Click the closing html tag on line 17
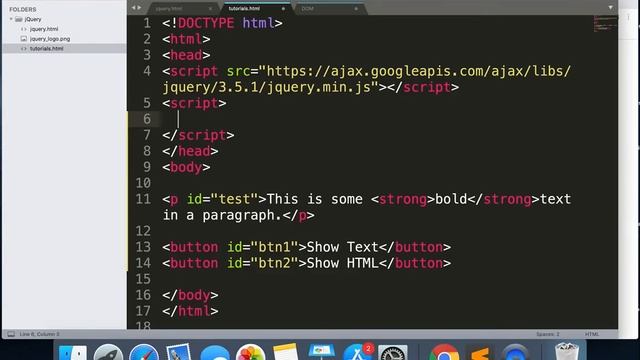The width and height of the screenshot is (640, 360). pyautogui.click(x=190, y=311)
